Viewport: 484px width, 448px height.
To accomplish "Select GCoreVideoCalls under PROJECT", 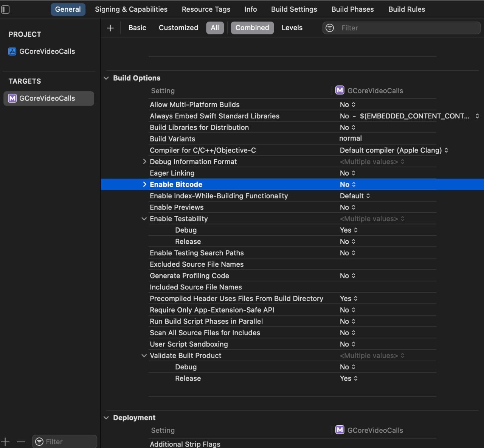I will pos(47,51).
